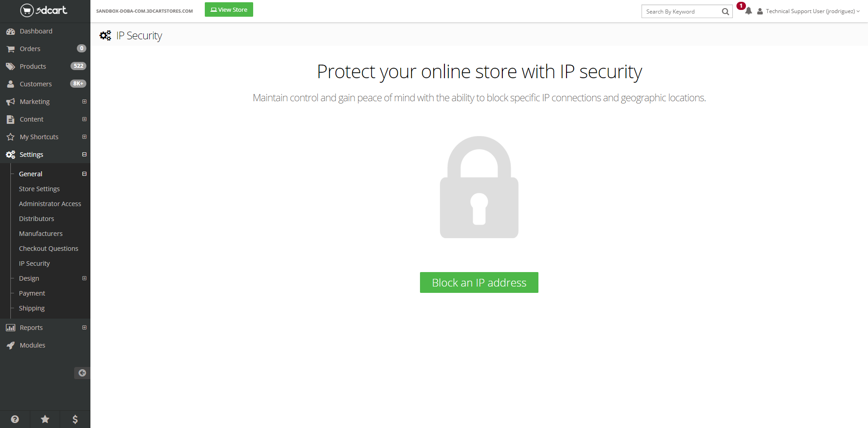Collapse sidebar with the arrow icon
This screenshot has width=868, height=428.
pos(82,373)
